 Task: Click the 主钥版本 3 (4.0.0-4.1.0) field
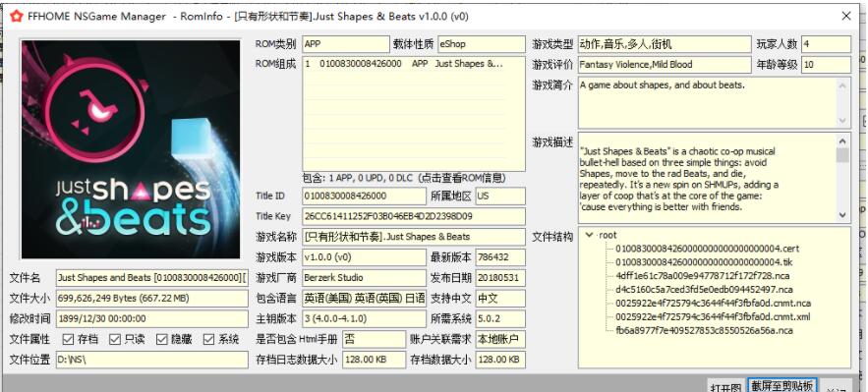coord(365,318)
